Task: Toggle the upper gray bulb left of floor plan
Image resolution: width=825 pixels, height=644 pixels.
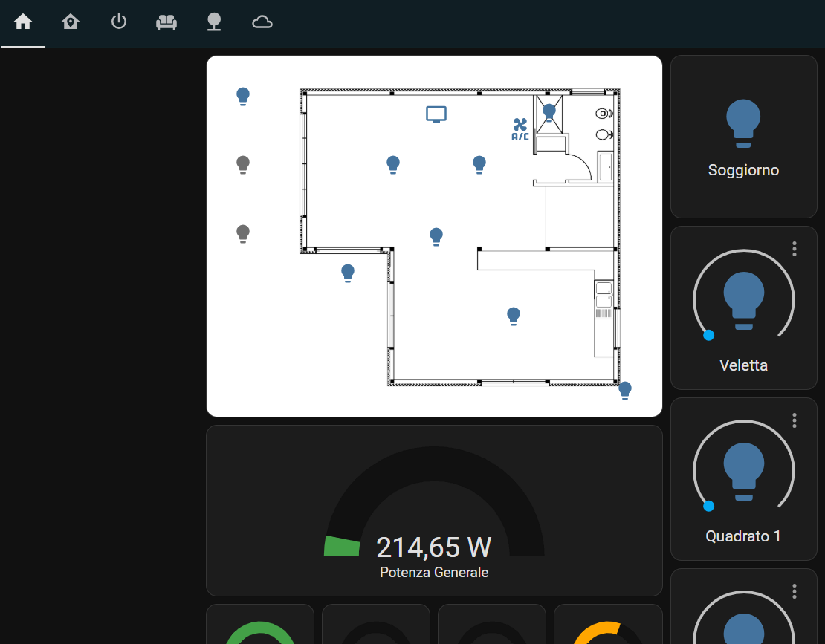Action: (242, 165)
